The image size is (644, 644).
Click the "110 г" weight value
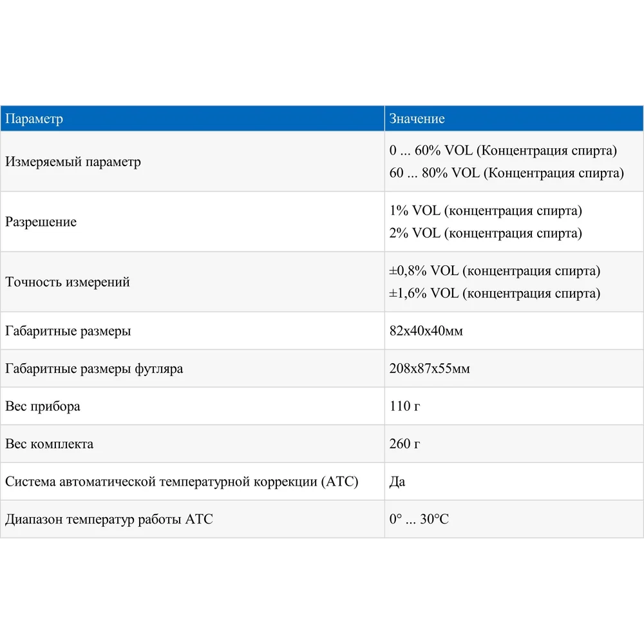tap(405, 406)
